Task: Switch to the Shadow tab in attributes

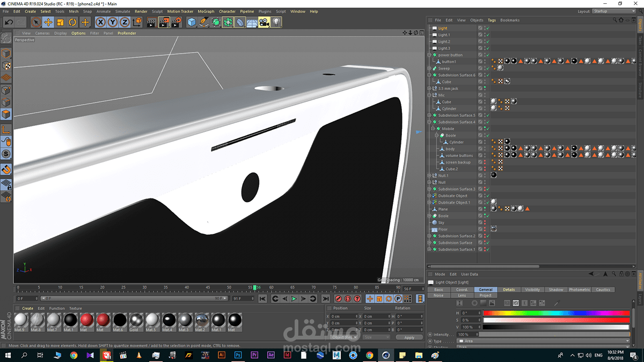Action: pos(556,290)
